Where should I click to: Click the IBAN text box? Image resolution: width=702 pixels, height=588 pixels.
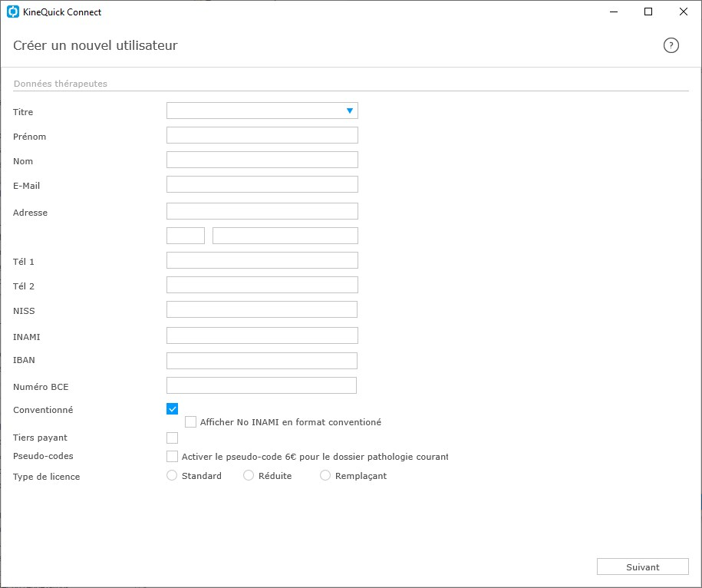(262, 361)
